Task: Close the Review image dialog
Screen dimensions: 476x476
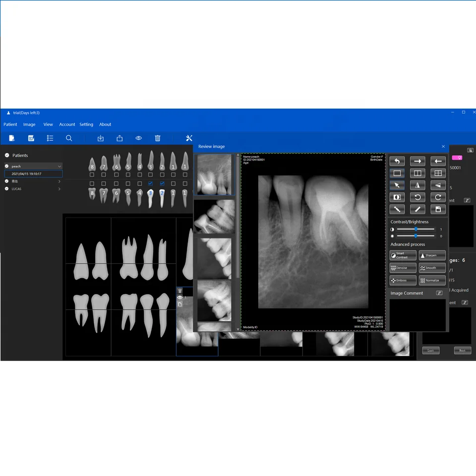Action: (x=443, y=146)
